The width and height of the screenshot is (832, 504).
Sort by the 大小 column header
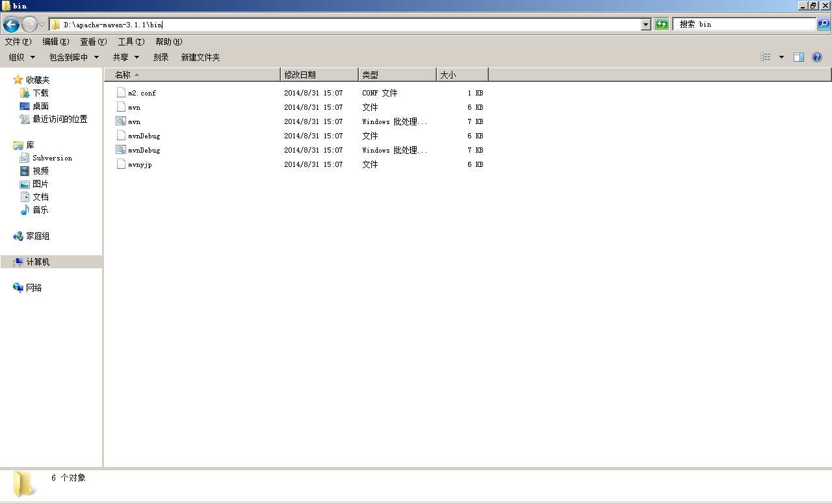(x=462, y=75)
